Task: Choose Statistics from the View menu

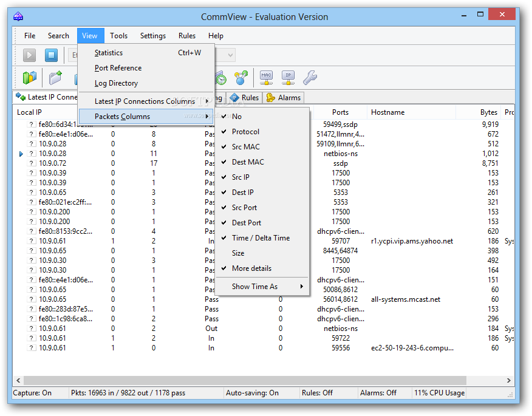Action: pos(146,53)
